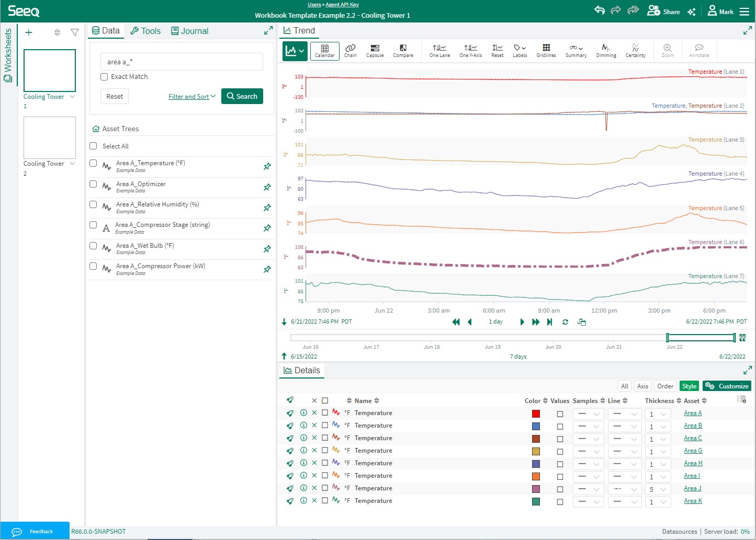This screenshot has width=756, height=540.
Task: Open the Share workbook button
Action: tap(663, 11)
